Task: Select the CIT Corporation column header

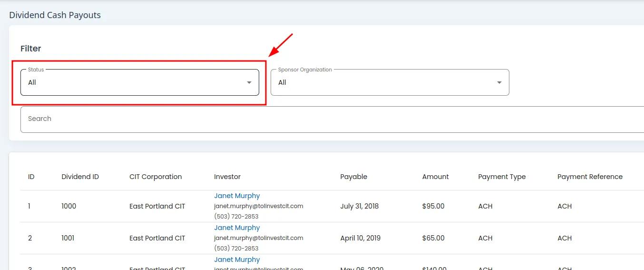Action: [155, 177]
